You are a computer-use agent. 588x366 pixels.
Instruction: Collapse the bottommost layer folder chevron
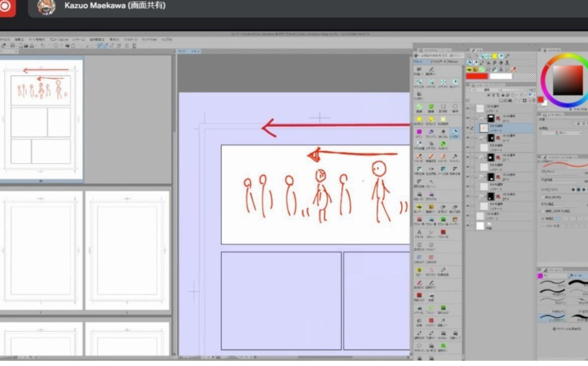coord(477,197)
